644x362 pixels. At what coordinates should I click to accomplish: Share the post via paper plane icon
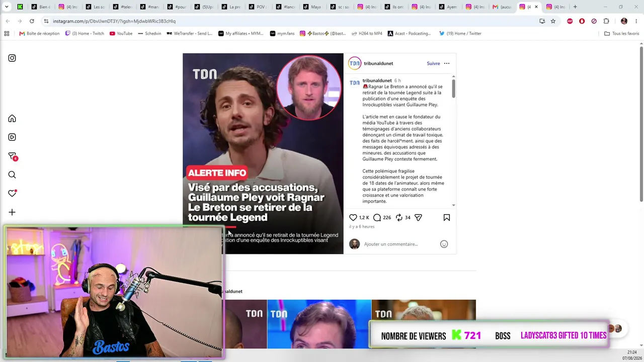click(x=418, y=218)
